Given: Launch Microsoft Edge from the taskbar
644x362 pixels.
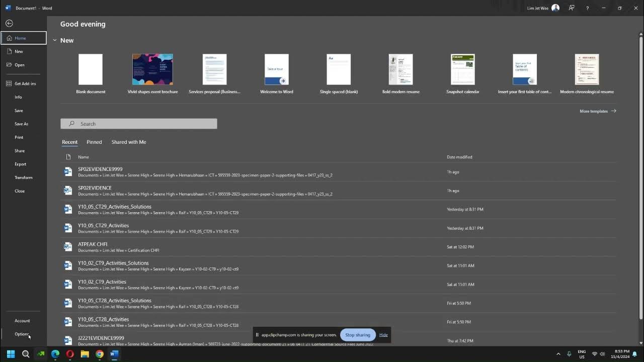Looking at the screenshot, I should coord(55,354).
